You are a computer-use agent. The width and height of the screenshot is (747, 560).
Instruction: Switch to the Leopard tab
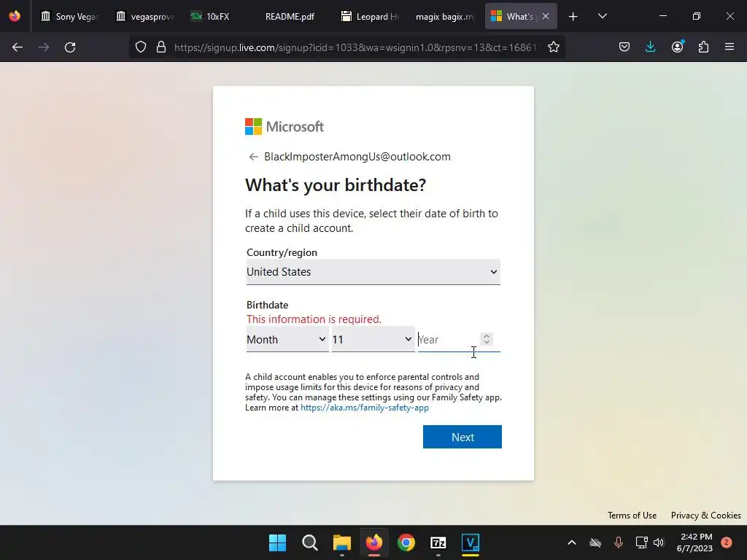click(x=370, y=17)
